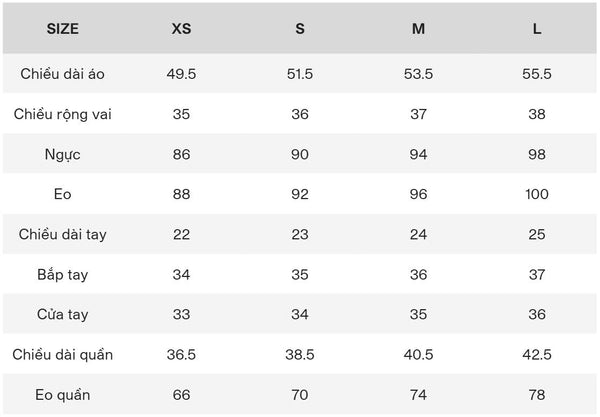The image size is (600, 417).
Task: Select the Chiều dài tay row label
Action: (x=63, y=234)
